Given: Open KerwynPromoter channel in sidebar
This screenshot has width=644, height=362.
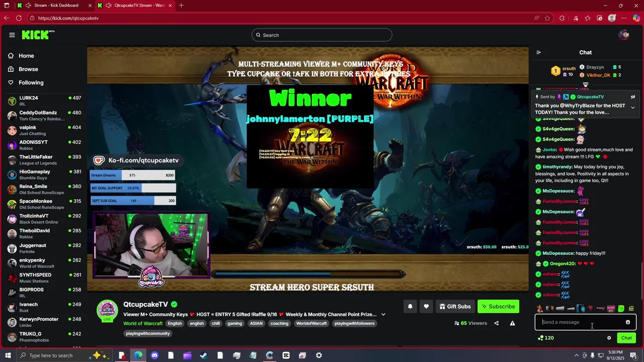Looking at the screenshot, I should (44, 322).
